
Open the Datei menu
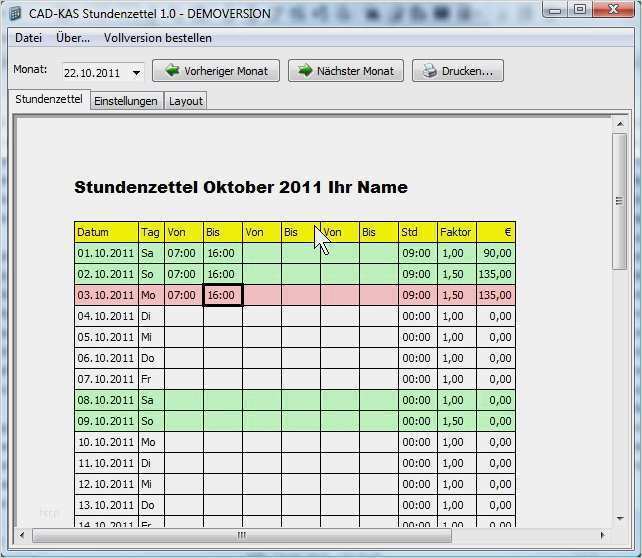28,38
